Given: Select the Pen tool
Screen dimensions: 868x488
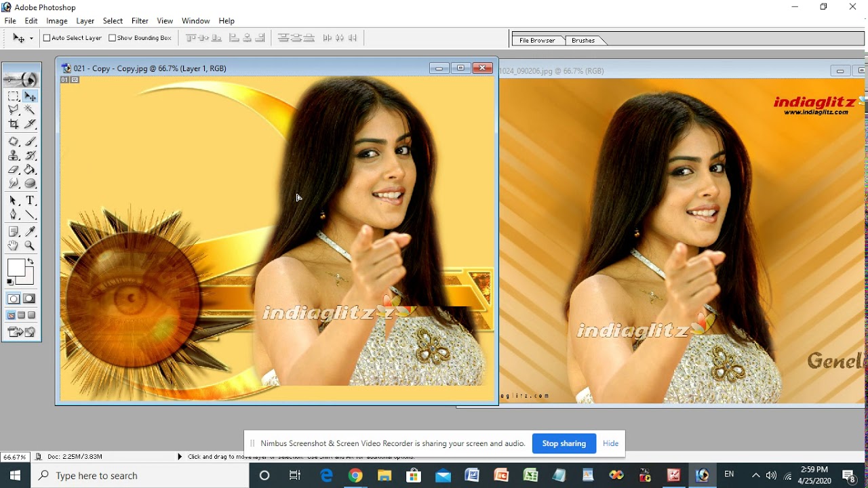Looking at the screenshot, I should click(13, 214).
